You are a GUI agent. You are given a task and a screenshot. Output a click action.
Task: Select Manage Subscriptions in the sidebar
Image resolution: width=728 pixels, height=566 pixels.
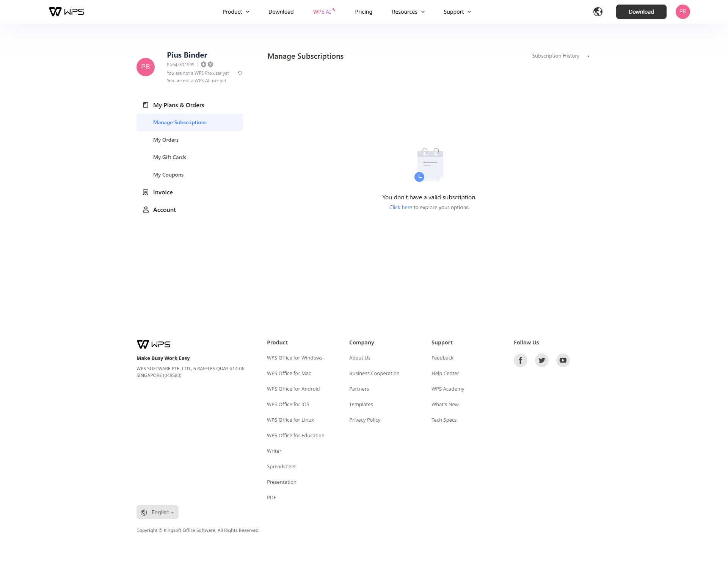190,122
